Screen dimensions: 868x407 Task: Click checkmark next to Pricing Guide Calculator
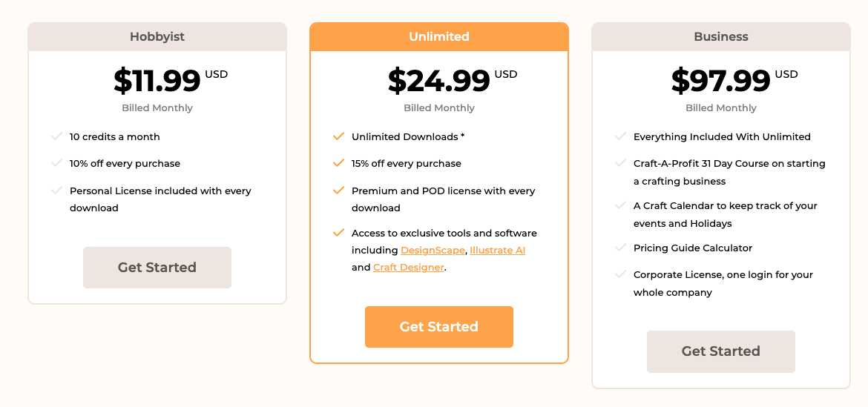[x=620, y=247]
